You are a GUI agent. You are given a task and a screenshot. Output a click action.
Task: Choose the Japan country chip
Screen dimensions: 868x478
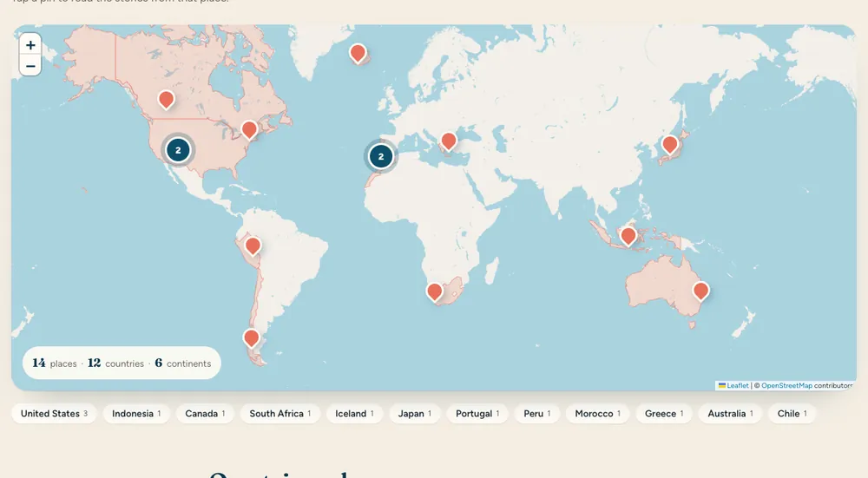[x=415, y=413]
